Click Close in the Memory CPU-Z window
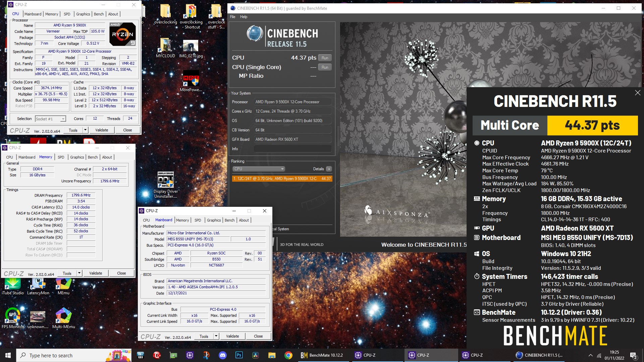The height and width of the screenshot is (362, 644). (x=121, y=273)
